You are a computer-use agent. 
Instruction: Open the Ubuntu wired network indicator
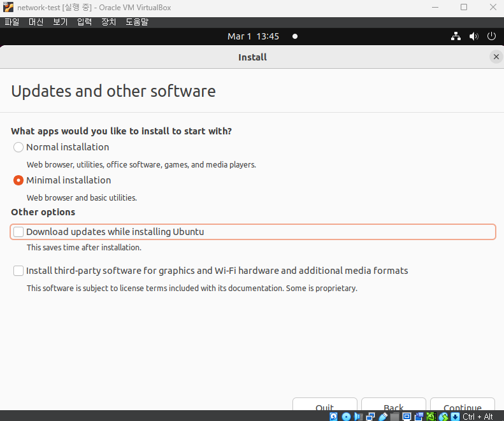[x=456, y=36]
